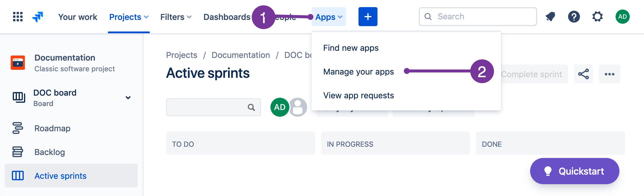Select Find new apps
The width and height of the screenshot is (644, 196).
click(x=351, y=48)
